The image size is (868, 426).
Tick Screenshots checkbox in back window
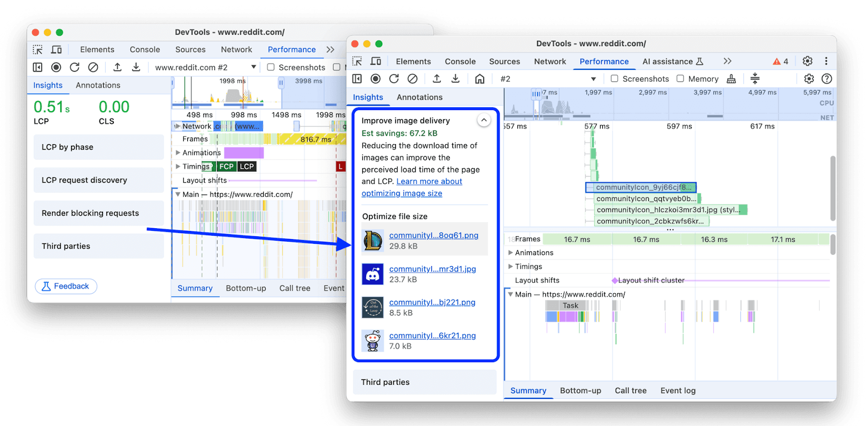[x=271, y=67]
